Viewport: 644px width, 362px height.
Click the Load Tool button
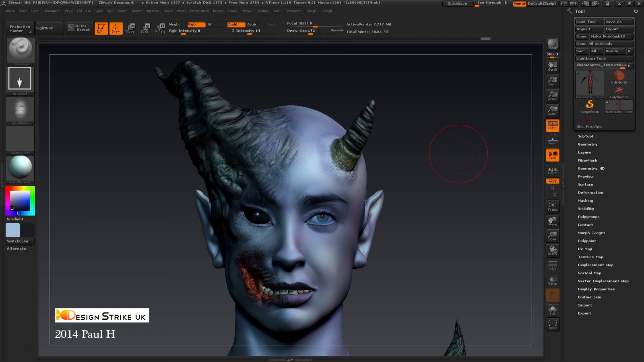pyautogui.click(x=589, y=22)
